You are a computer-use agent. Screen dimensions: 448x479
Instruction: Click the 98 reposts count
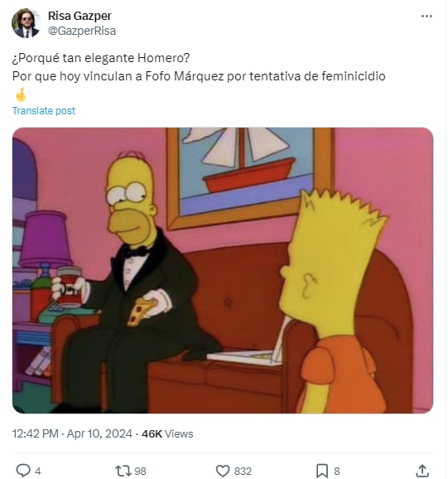click(141, 471)
